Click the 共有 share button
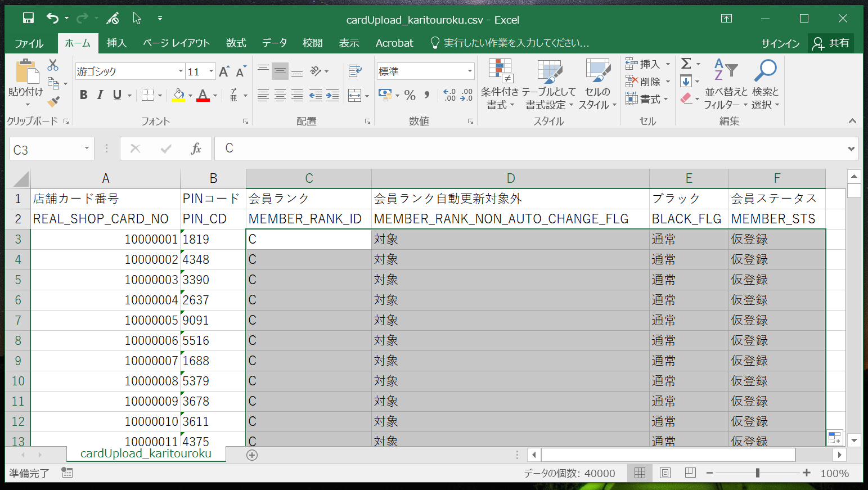The height and width of the screenshot is (490, 868). tap(831, 43)
